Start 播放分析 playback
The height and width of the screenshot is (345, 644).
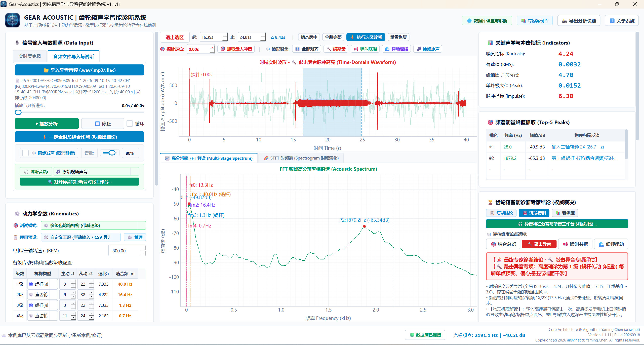click(47, 124)
